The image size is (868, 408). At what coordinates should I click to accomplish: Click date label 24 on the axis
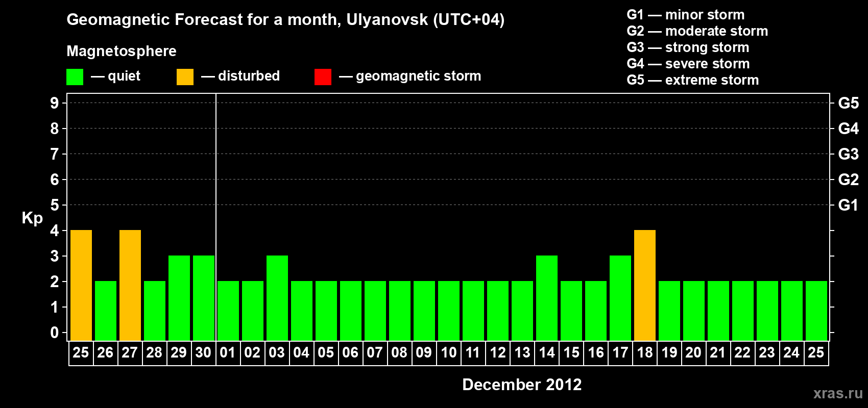click(x=791, y=352)
